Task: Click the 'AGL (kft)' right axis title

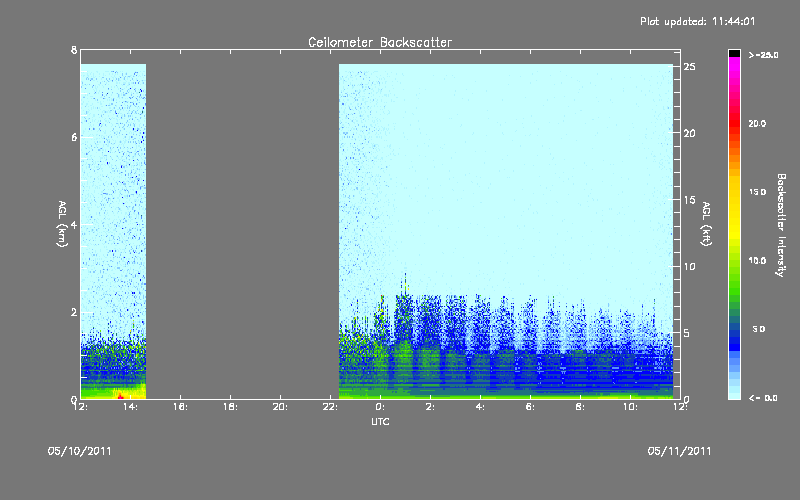Action: 706,224
